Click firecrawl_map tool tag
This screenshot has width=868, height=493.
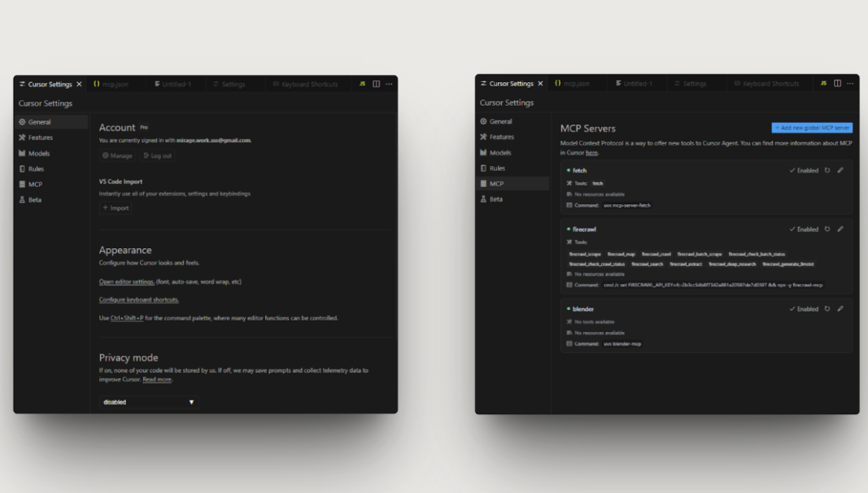pyautogui.click(x=622, y=254)
